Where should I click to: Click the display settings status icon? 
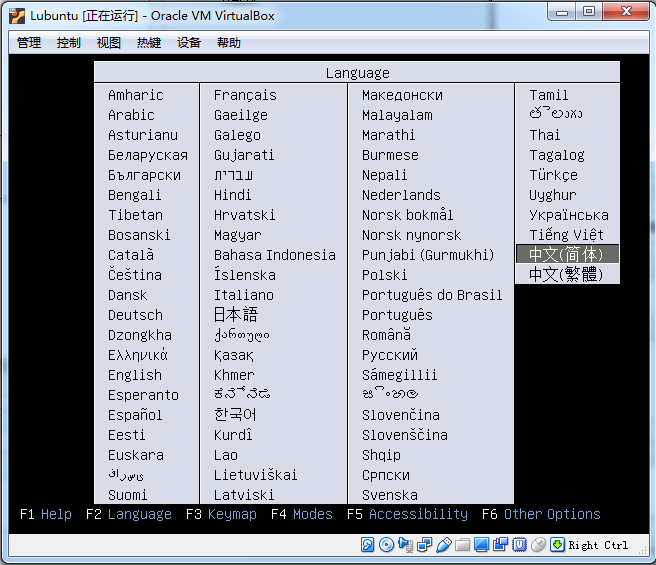point(481,544)
